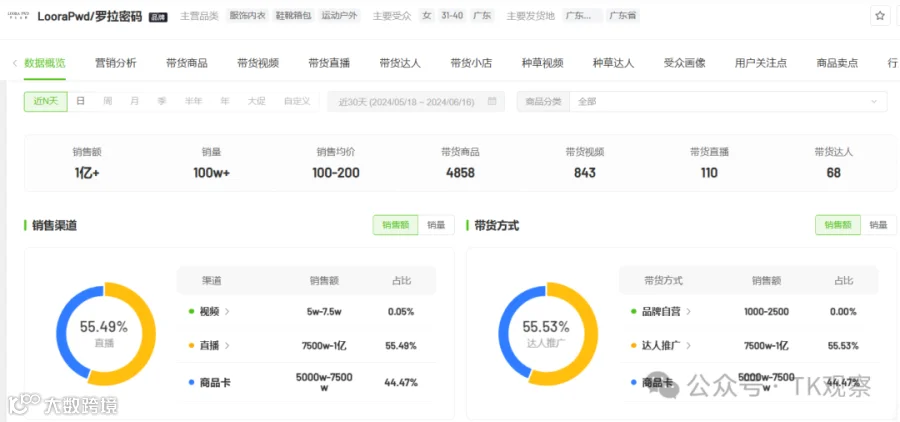Click yellow segment of 销售渠道 donut chart
900x422 pixels.
[x=148, y=335]
